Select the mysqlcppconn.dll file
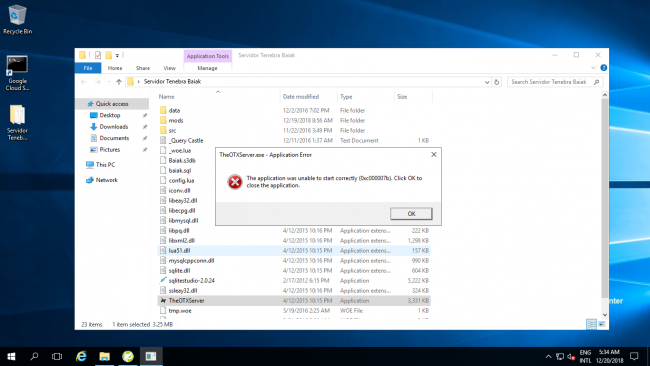 pos(191,260)
